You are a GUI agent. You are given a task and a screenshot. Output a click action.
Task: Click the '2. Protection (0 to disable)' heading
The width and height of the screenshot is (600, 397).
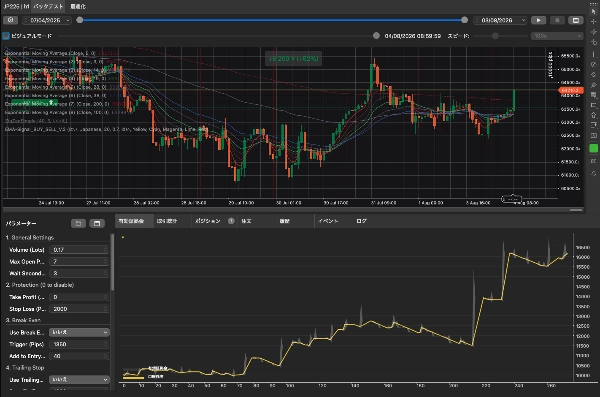point(40,285)
